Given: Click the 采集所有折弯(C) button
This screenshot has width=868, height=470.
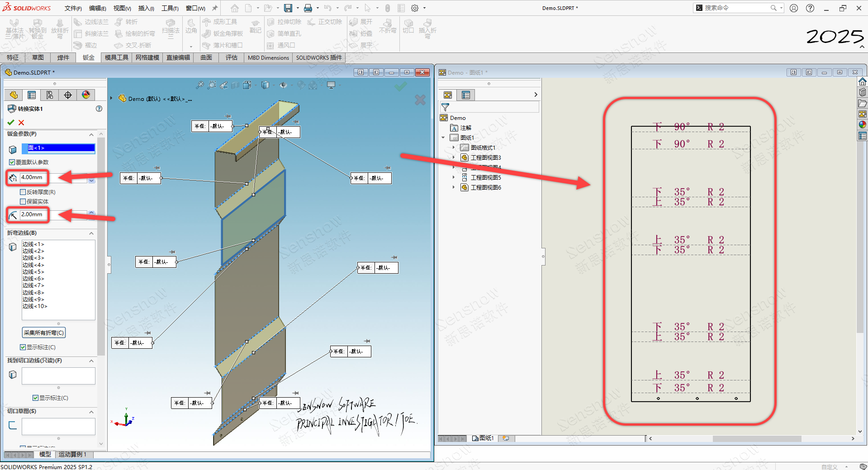Looking at the screenshot, I should pyautogui.click(x=44, y=333).
